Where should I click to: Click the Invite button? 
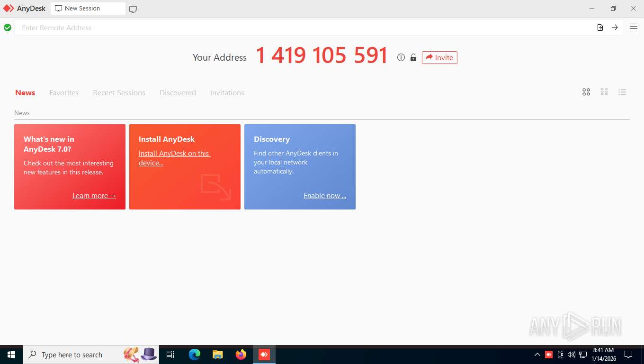click(x=439, y=57)
